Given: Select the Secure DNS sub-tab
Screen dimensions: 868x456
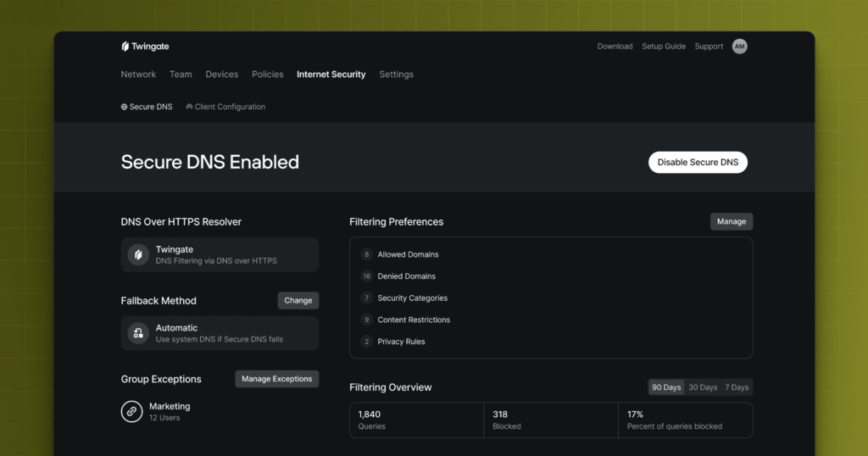Looking at the screenshot, I should tap(147, 107).
